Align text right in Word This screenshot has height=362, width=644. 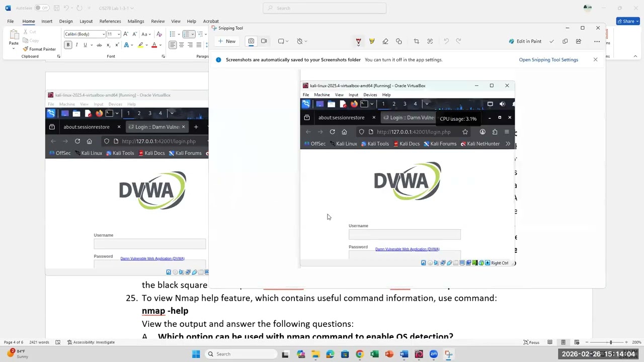click(x=190, y=45)
